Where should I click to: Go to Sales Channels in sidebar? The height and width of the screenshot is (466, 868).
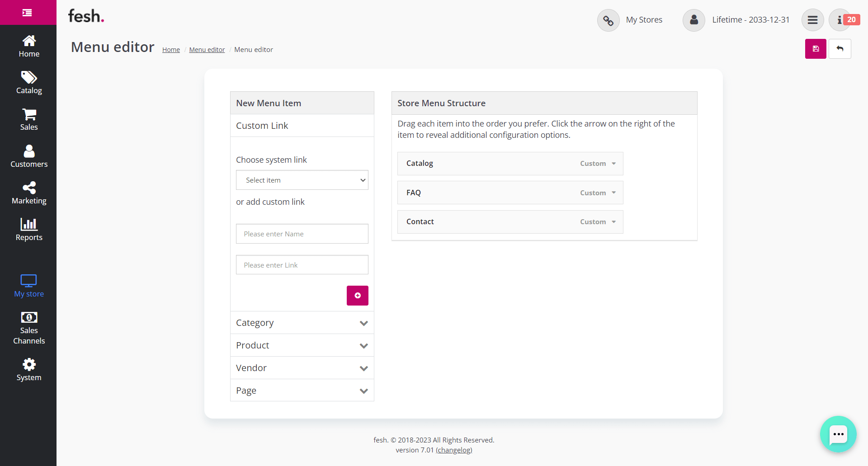tap(29, 328)
